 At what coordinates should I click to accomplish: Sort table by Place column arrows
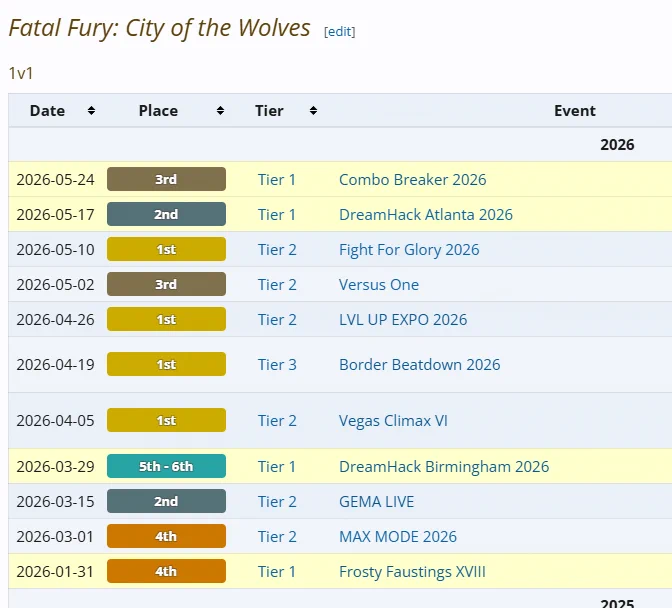220,111
